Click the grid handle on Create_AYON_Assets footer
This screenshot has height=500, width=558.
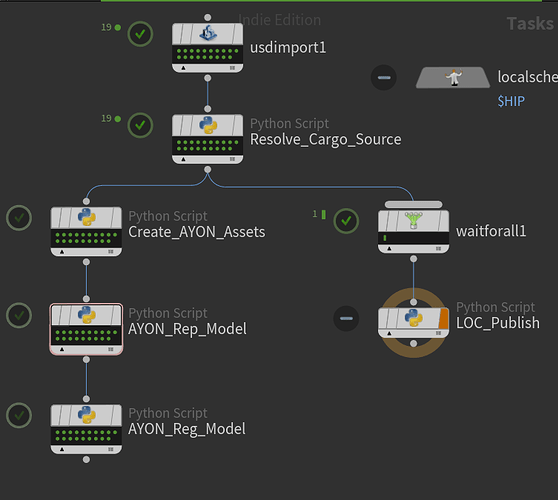pos(111,252)
